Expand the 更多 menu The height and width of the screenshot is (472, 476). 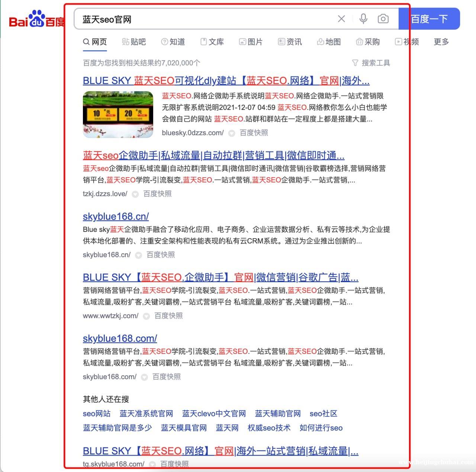click(441, 42)
